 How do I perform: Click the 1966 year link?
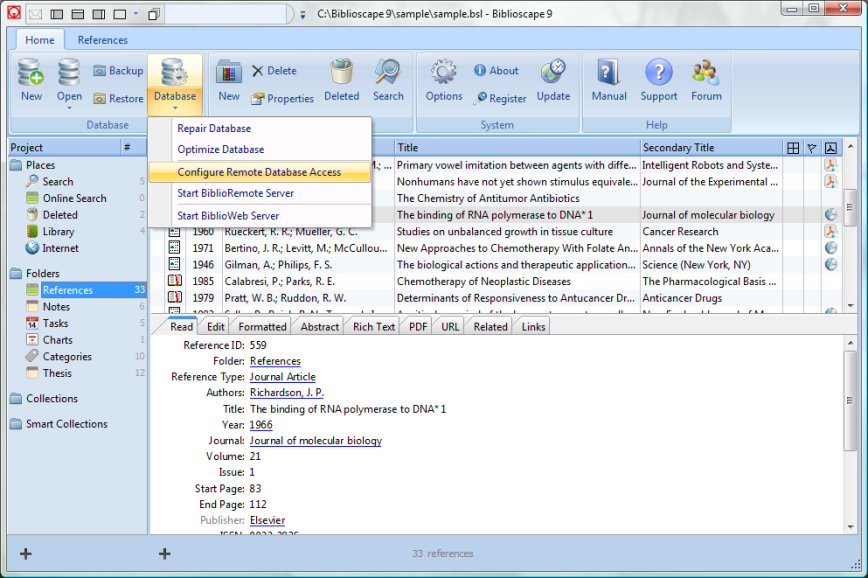pos(261,425)
